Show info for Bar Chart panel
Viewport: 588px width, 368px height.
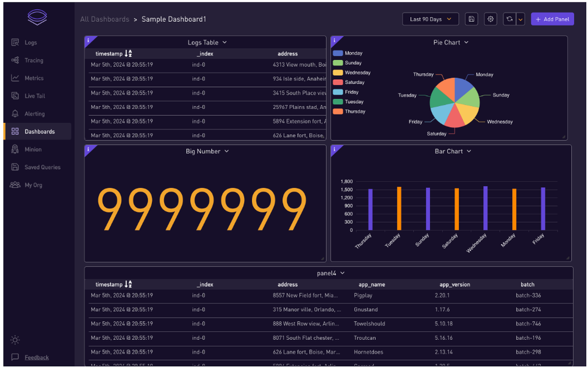click(335, 149)
